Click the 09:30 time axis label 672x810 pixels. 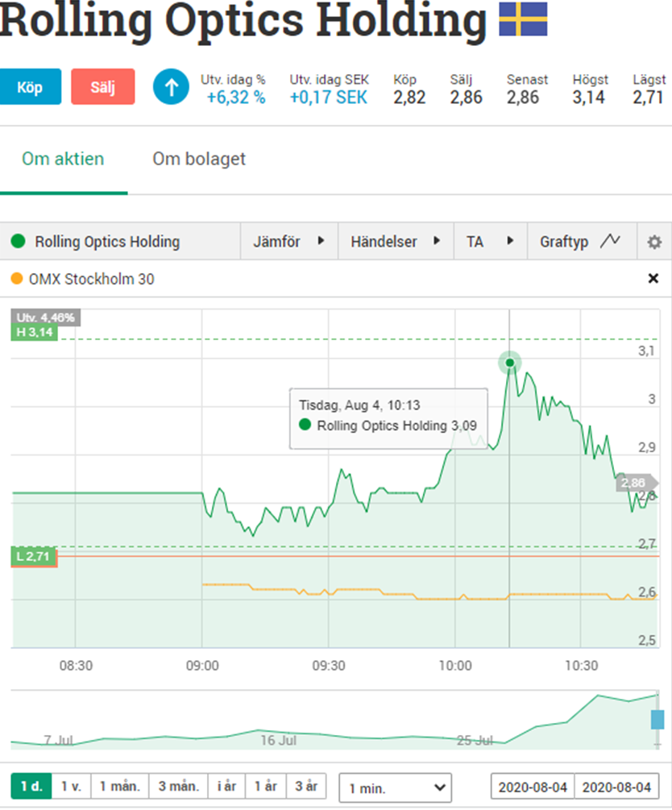pyautogui.click(x=329, y=666)
